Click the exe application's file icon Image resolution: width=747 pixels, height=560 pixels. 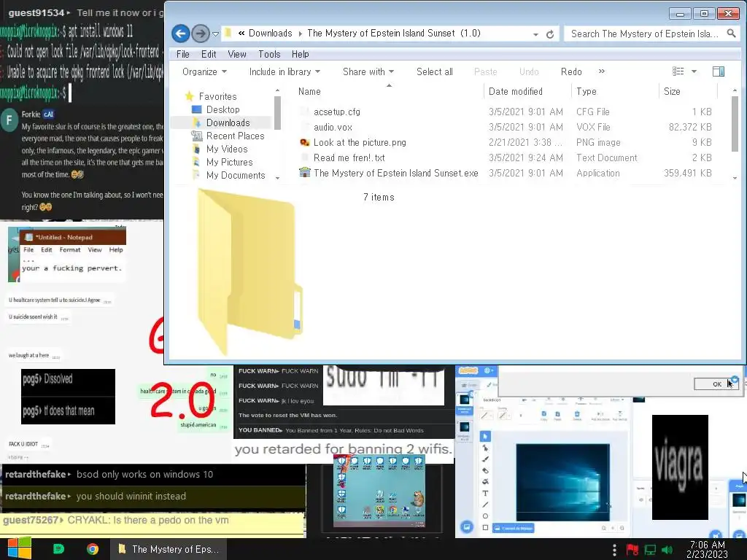click(304, 172)
